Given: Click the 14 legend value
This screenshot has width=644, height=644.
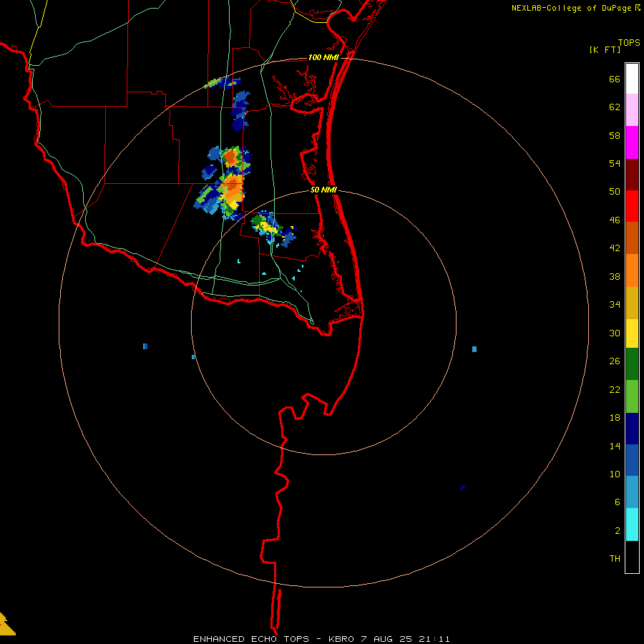Looking at the screenshot, I should pyautogui.click(x=615, y=446).
